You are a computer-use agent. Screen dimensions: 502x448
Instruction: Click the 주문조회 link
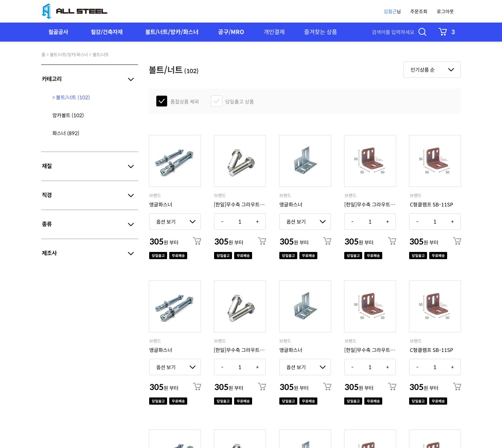tap(419, 11)
